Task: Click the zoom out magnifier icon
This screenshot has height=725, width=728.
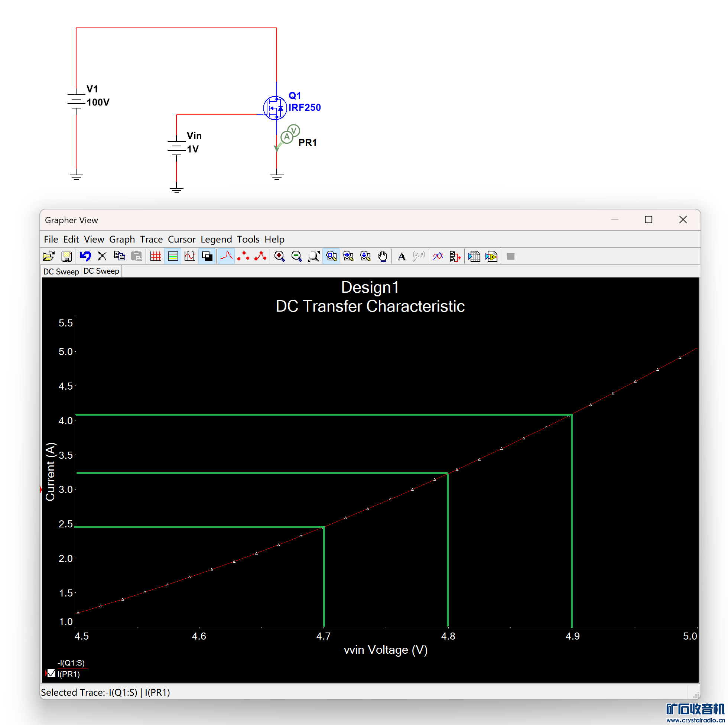Action: pos(296,256)
